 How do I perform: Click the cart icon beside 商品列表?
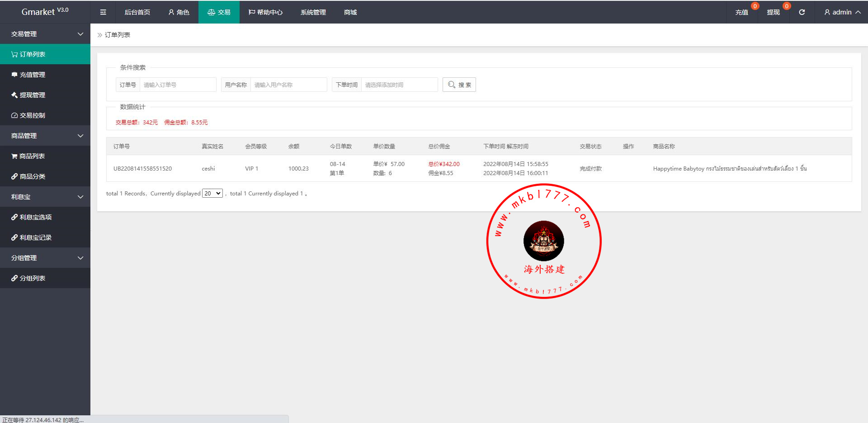tap(14, 156)
